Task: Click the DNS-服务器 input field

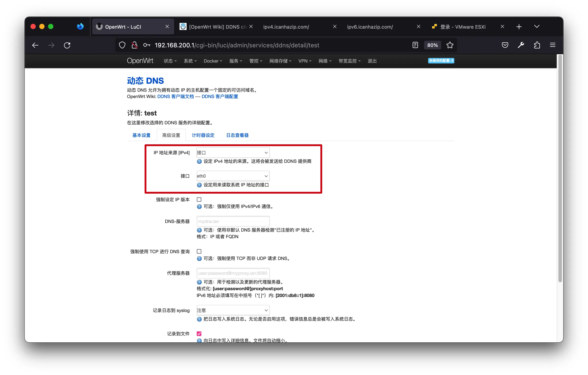Action: pos(233,221)
